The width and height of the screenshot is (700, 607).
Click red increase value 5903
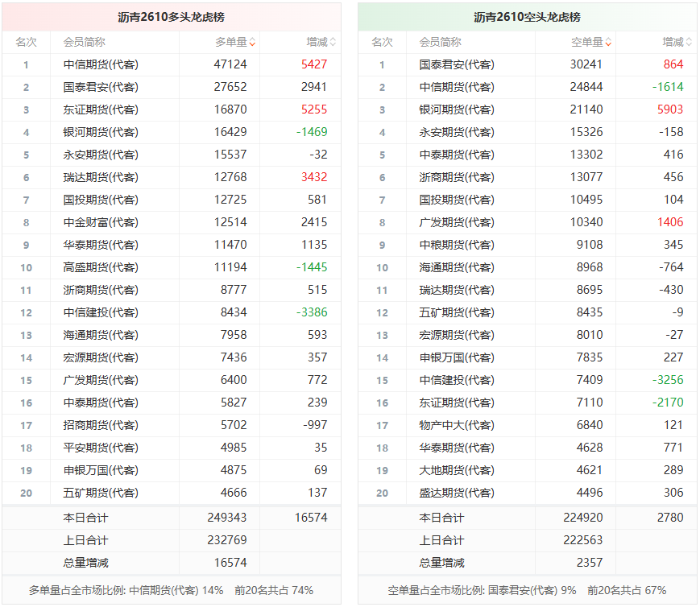[669, 109]
